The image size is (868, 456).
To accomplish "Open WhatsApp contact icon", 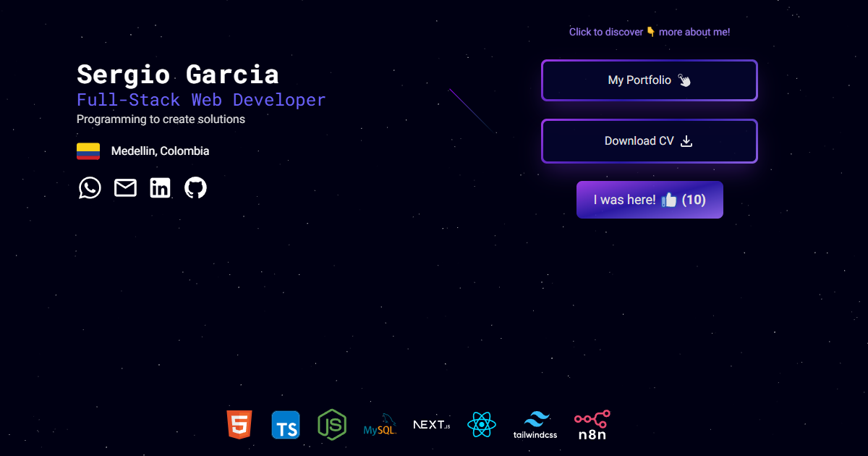I will [x=90, y=187].
